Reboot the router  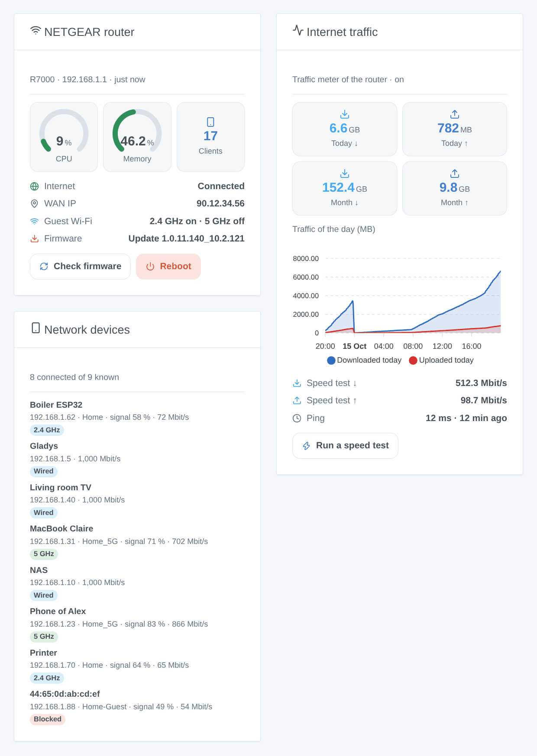click(x=168, y=267)
